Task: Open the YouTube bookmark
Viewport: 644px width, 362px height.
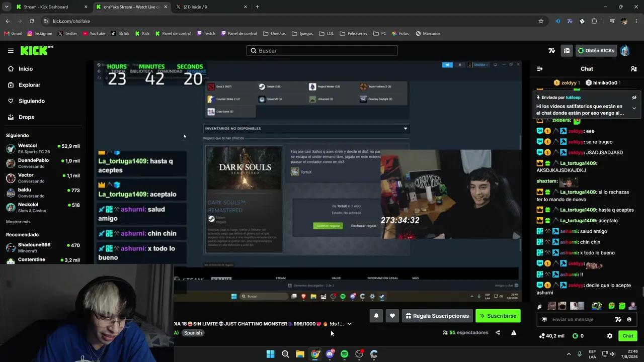Action: (94, 34)
